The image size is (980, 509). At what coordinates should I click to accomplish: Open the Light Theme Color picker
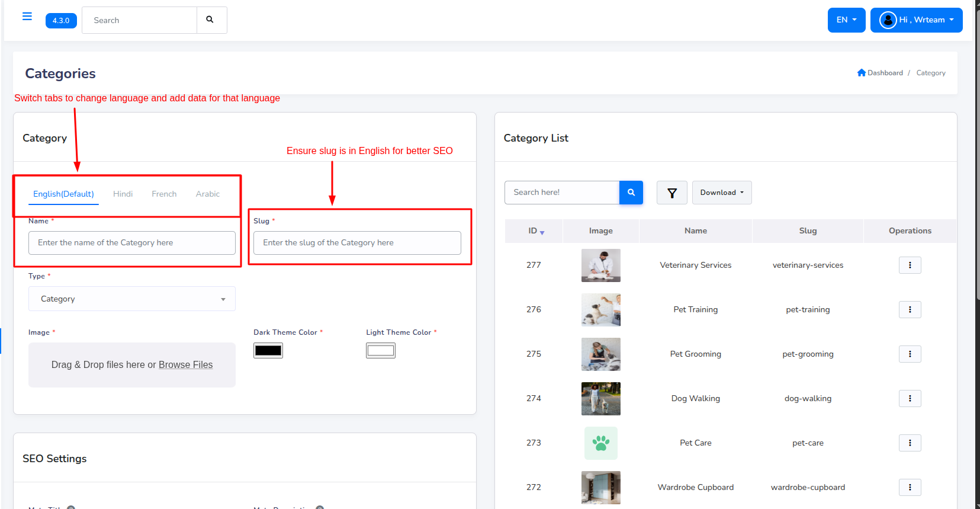(x=380, y=351)
